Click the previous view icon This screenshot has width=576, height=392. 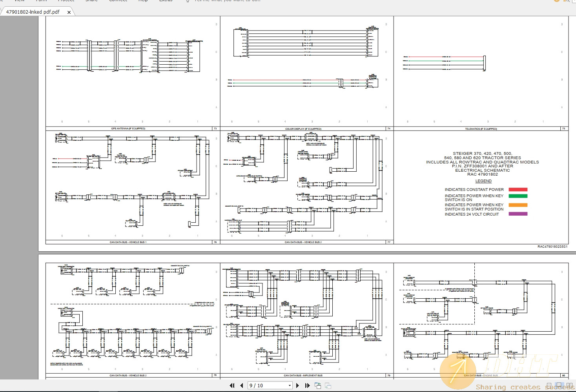318,386
